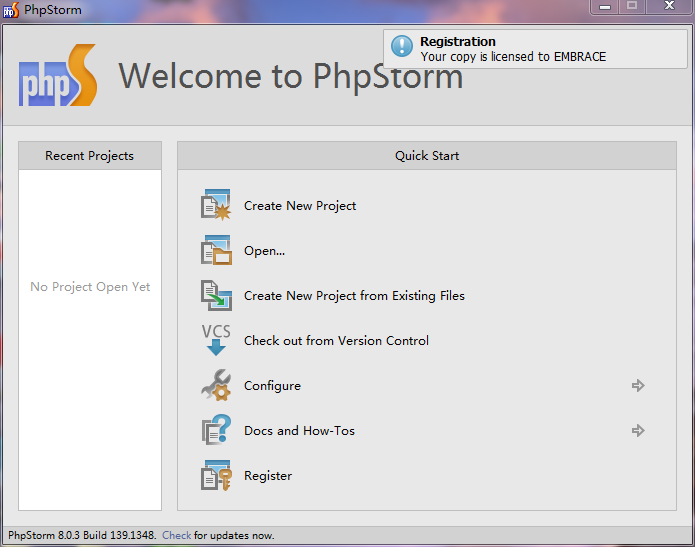Click the Quick Start header
The width and height of the screenshot is (695, 547).
coord(427,156)
